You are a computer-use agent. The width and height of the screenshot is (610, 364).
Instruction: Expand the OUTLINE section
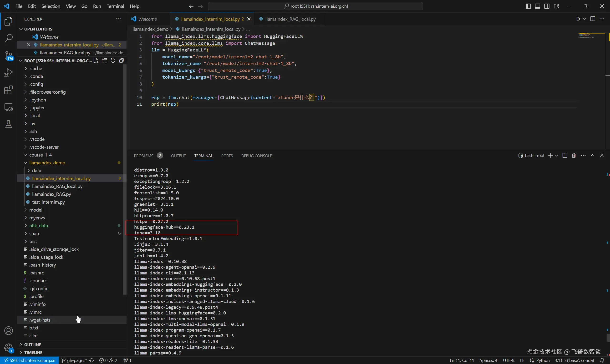32,345
